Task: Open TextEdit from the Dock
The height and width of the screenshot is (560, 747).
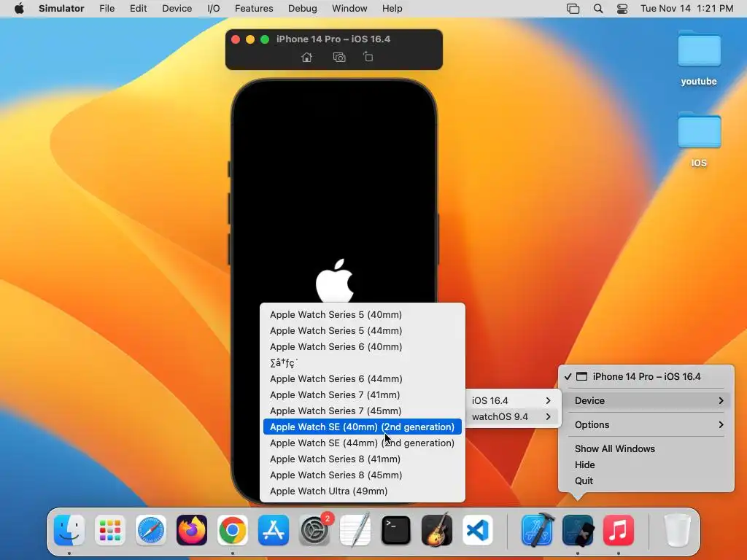Action: (355, 530)
